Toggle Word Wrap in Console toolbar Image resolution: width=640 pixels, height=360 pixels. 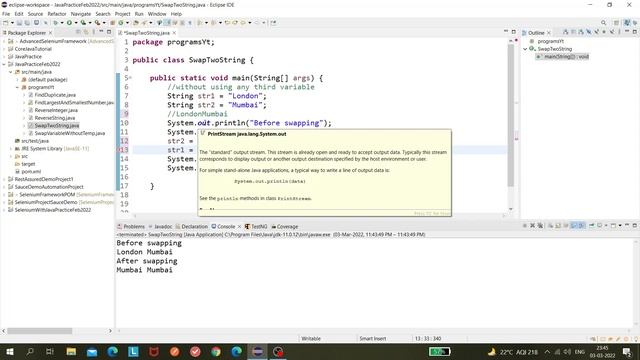point(566,225)
